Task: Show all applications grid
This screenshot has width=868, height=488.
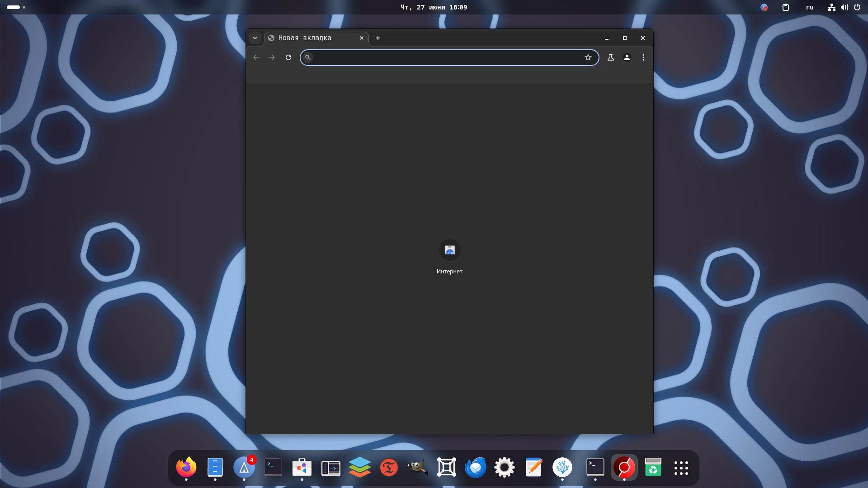Action: tap(681, 468)
